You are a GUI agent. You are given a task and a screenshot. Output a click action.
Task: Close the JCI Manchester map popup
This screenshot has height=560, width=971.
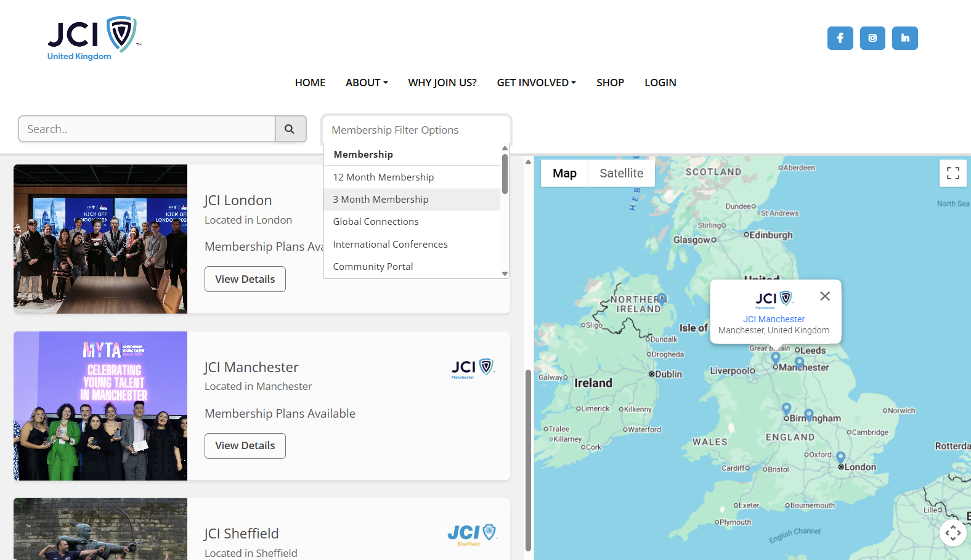[825, 296]
